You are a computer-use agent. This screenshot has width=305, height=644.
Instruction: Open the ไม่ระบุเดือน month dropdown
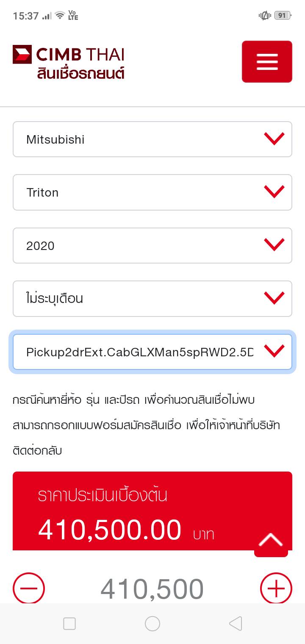tap(152, 299)
